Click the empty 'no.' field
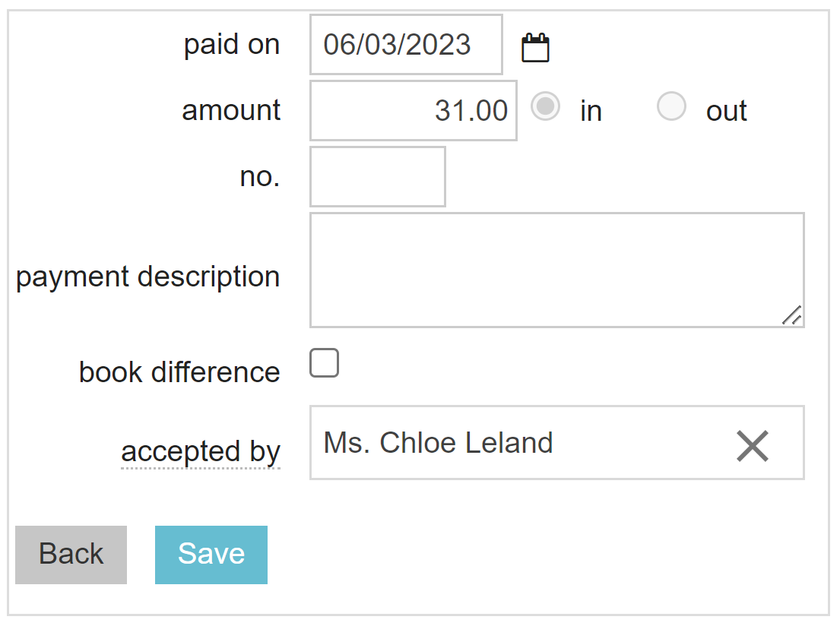Image resolution: width=840 pixels, height=626 pixels. (x=377, y=176)
